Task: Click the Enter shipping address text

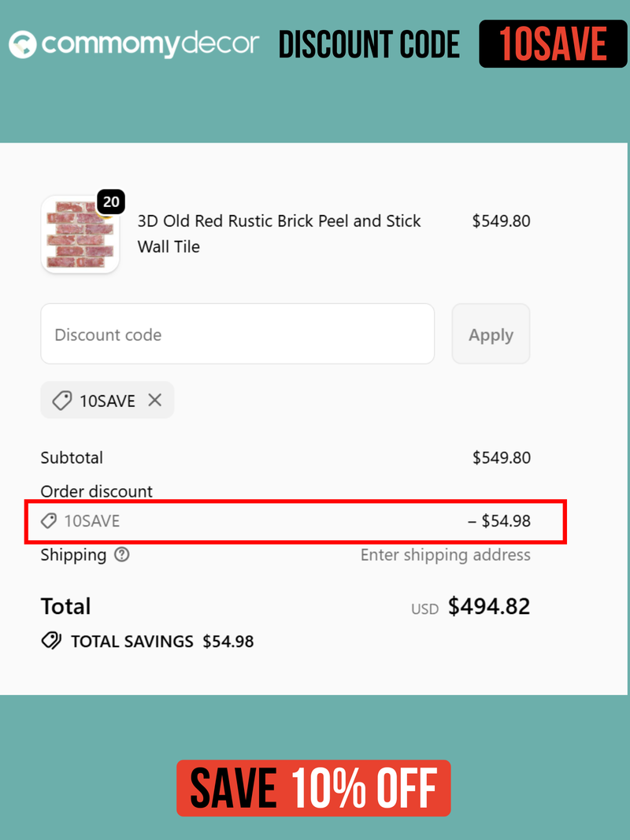Action: [x=445, y=555]
